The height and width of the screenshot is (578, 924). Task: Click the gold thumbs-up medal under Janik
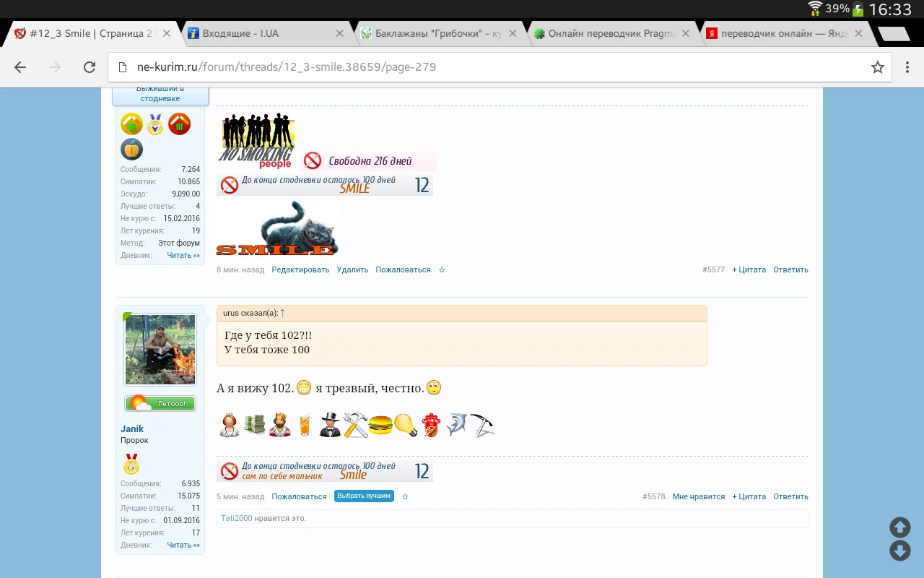coord(131,464)
